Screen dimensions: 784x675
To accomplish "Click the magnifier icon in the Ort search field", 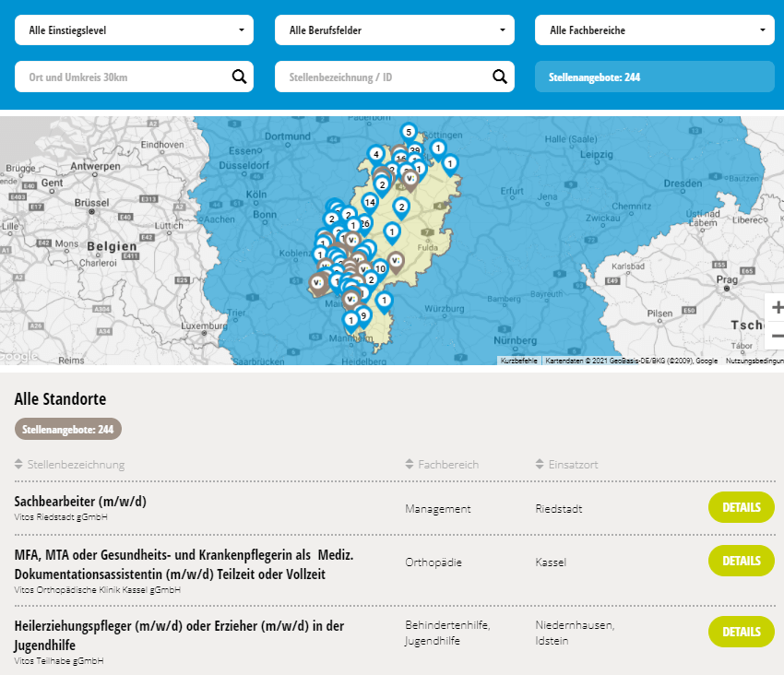I will 241,76.
